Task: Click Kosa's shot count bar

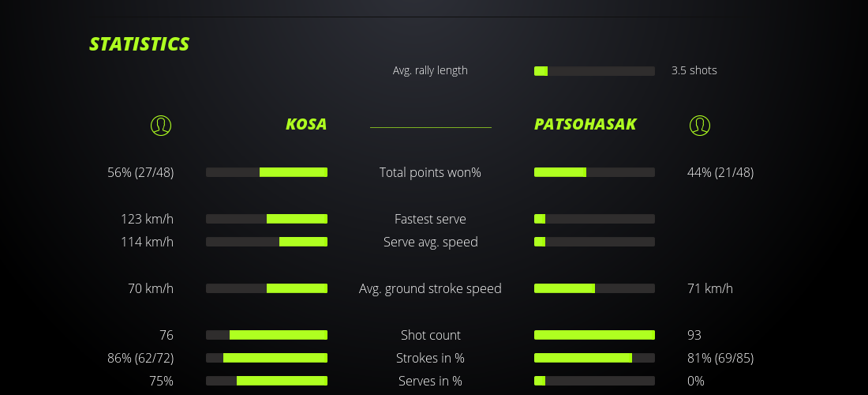Action: tap(267, 335)
